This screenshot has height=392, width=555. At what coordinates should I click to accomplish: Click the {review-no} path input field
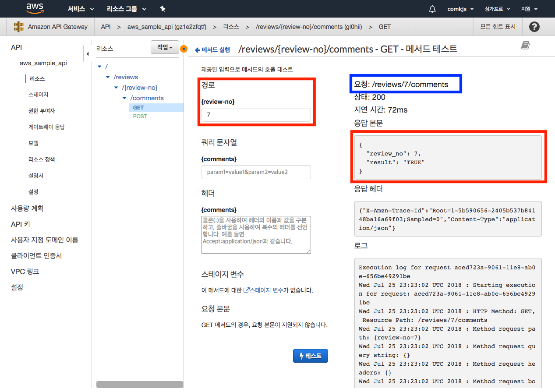256,115
